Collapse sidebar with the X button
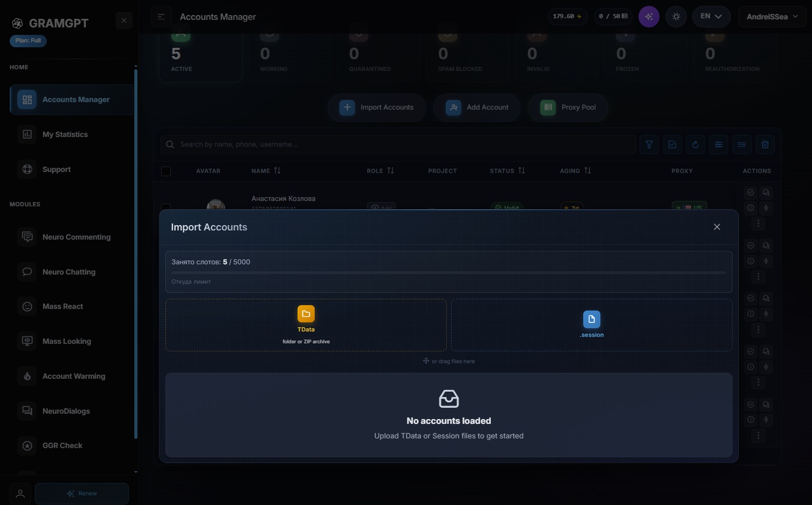Image resolution: width=812 pixels, height=505 pixels. click(x=124, y=20)
